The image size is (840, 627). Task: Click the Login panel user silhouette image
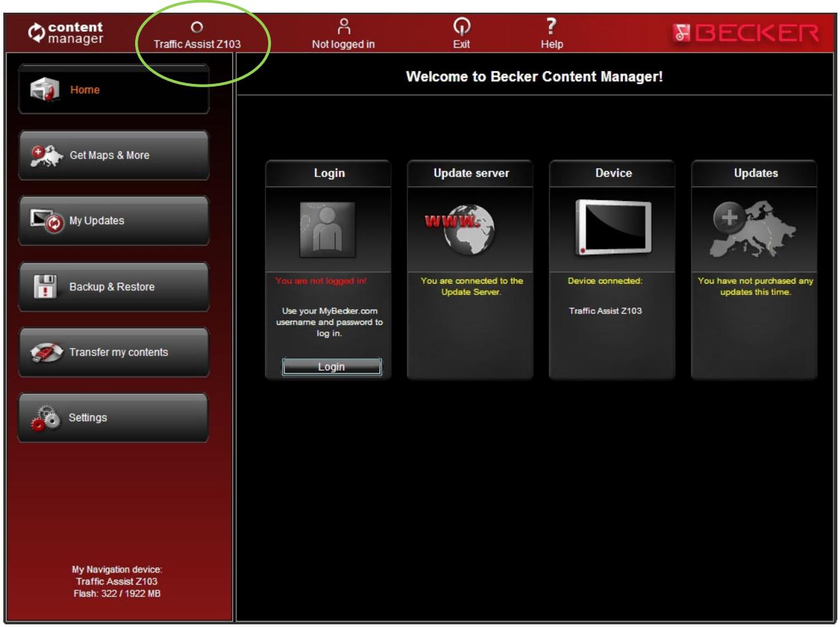(x=328, y=230)
